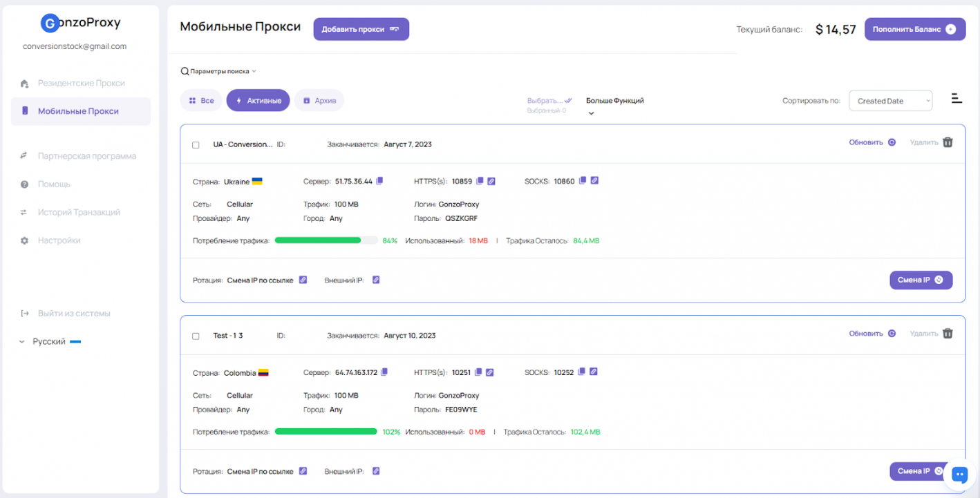Click the 102% traffic usage bar
The width and height of the screenshot is (980, 498).
tap(326, 431)
